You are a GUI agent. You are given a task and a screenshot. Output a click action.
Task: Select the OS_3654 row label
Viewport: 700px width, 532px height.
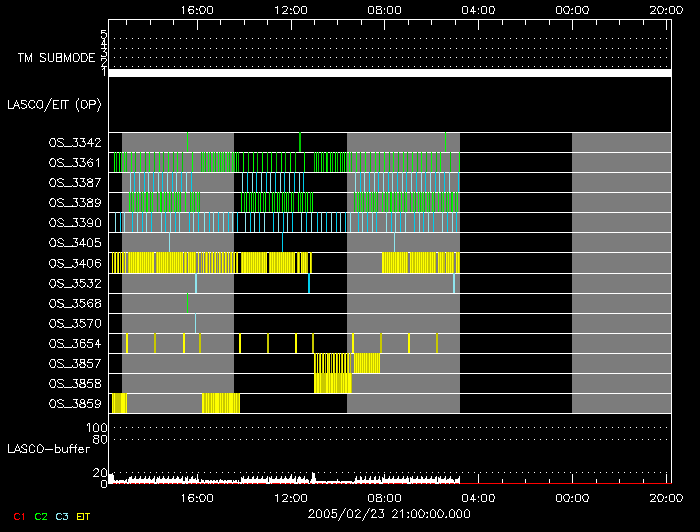tap(75, 344)
